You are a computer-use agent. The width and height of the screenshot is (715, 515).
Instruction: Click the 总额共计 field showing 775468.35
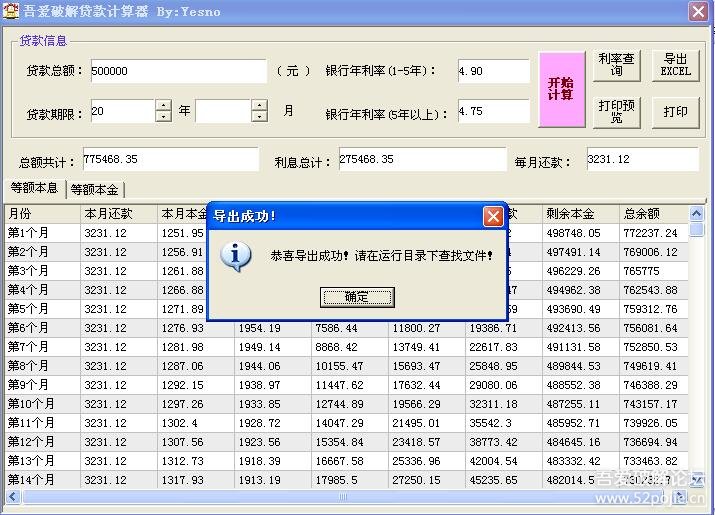click(x=171, y=159)
